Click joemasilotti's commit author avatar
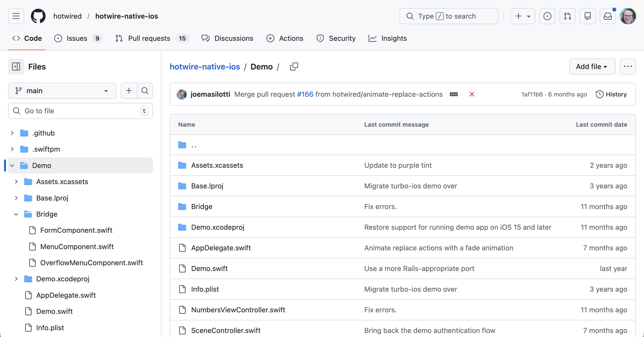 click(x=182, y=94)
